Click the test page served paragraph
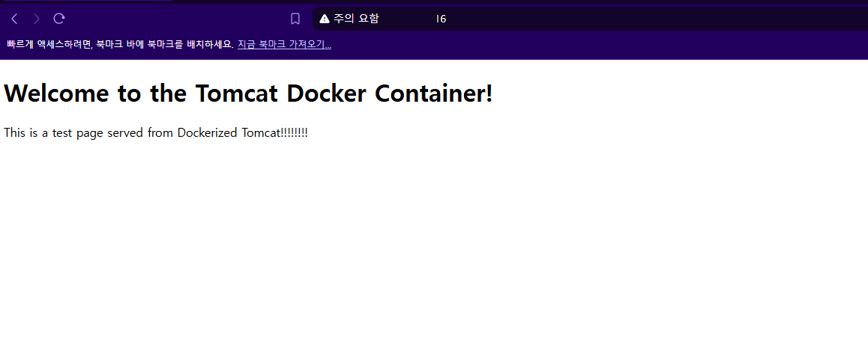The image size is (868, 353). coord(156,133)
